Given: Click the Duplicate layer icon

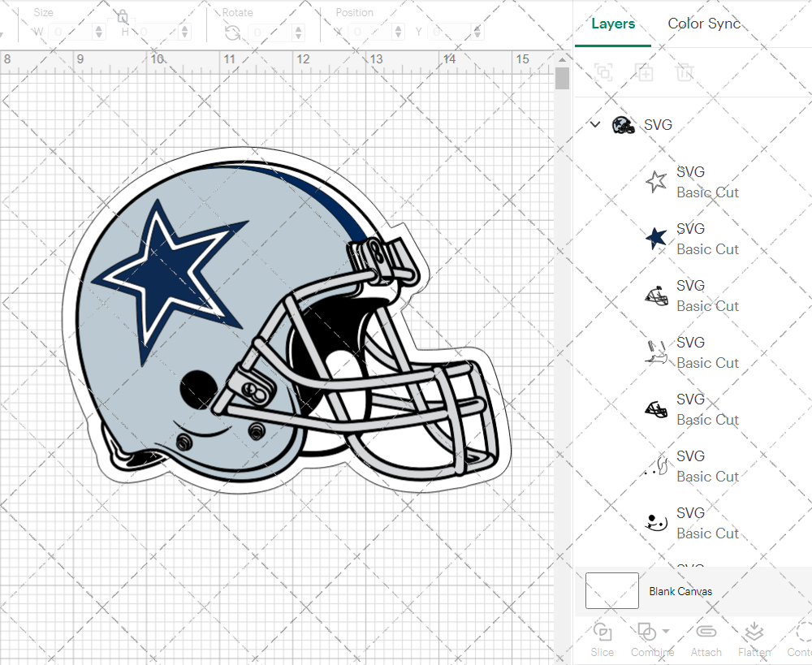Looking at the screenshot, I should point(644,72).
